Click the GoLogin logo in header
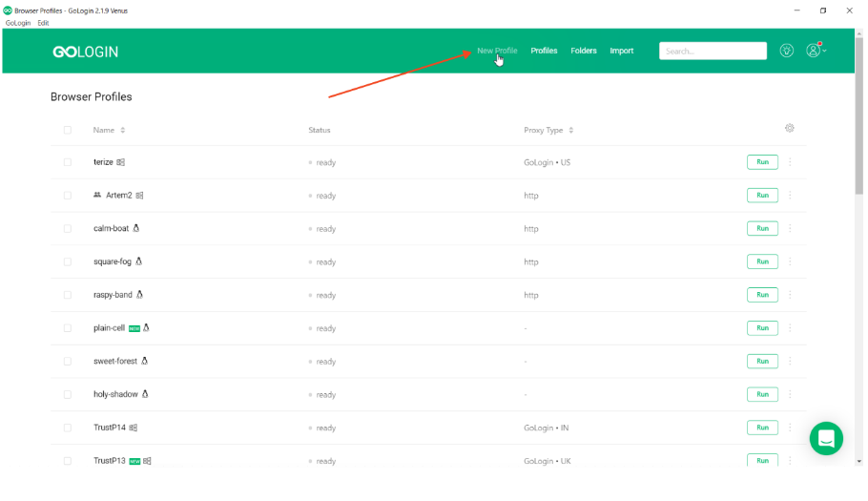Screen dimensions: 868x501 [85, 52]
